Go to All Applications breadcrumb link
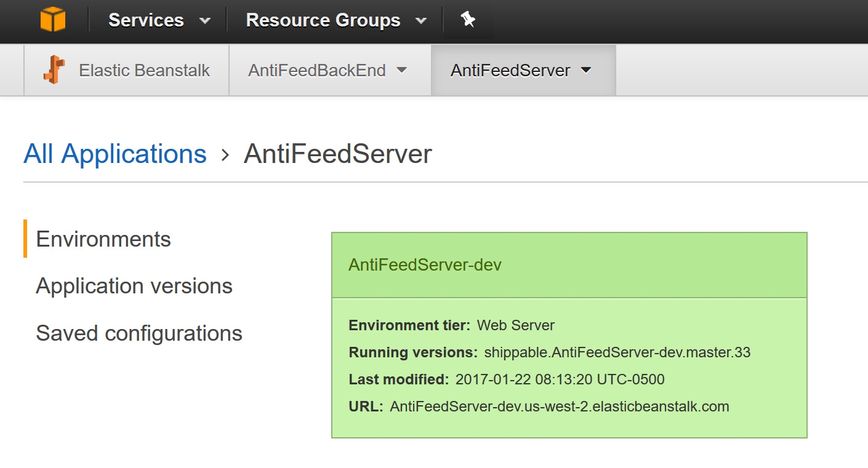This screenshot has height=468, width=868. click(x=115, y=154)
